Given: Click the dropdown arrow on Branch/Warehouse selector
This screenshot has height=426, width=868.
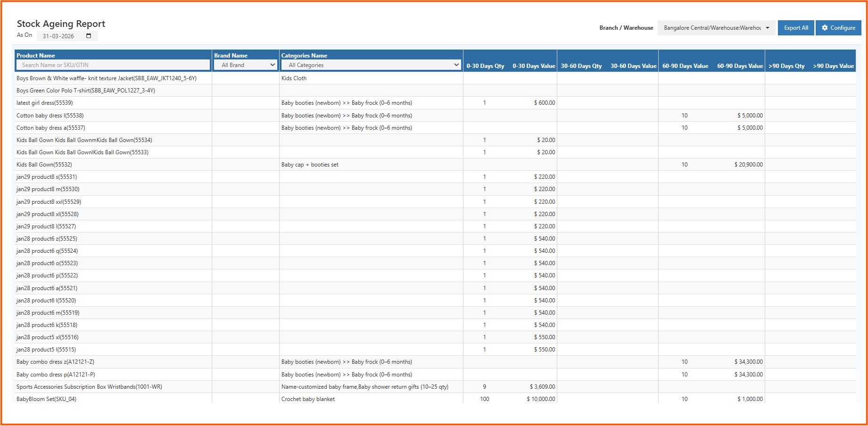Looking at the screenshot, I should coord(767,27).
